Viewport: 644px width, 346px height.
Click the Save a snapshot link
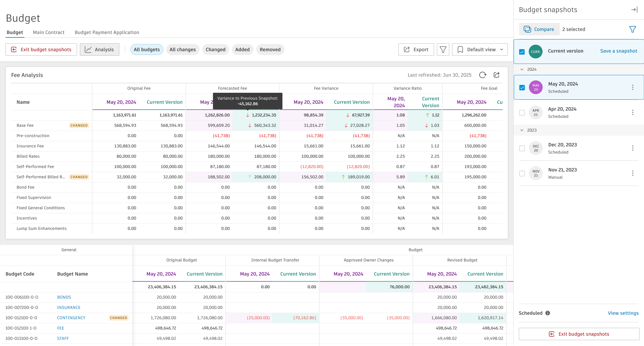pyautogui.click(x=619, y=51)
